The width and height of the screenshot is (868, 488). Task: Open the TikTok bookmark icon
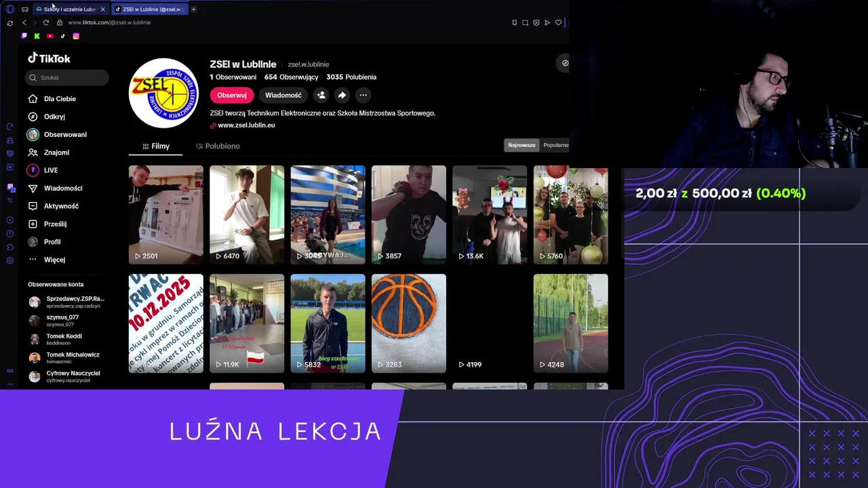point(63,36)
